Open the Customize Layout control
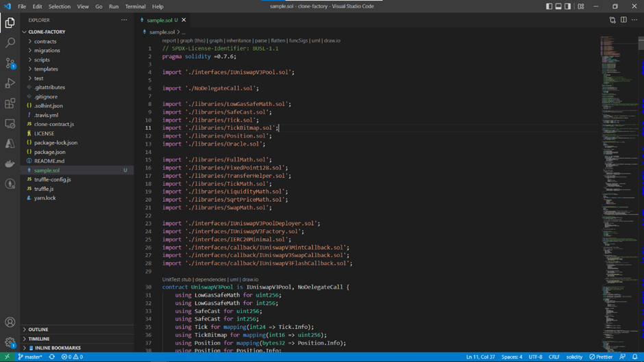This screenshot has width=644, height=362. pos(581,6)
